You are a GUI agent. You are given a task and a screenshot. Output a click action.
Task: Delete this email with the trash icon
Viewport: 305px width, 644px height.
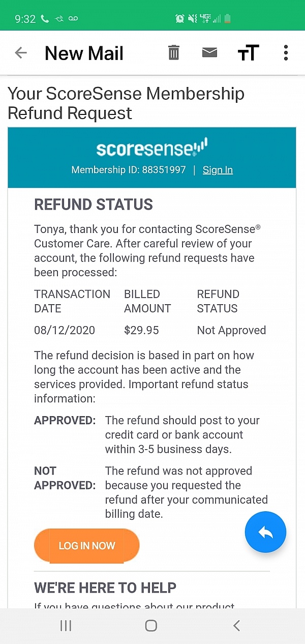coord(174,53)
